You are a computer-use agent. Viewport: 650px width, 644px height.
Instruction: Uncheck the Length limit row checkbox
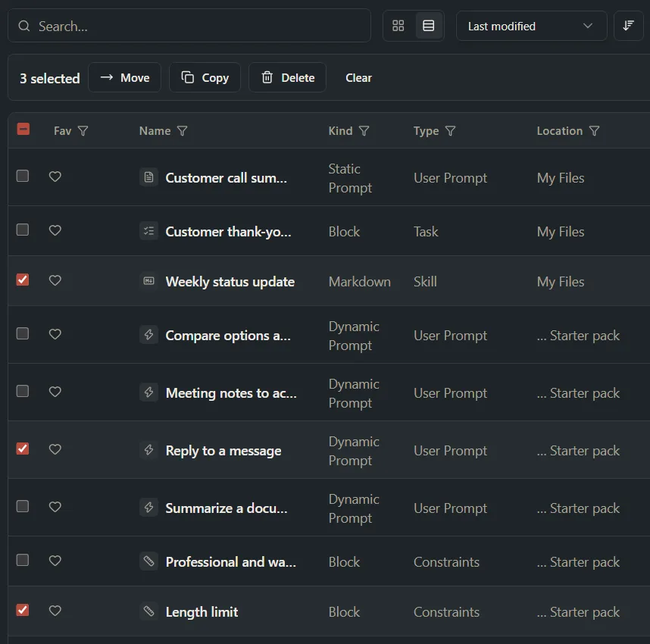[x=23, y=610]
